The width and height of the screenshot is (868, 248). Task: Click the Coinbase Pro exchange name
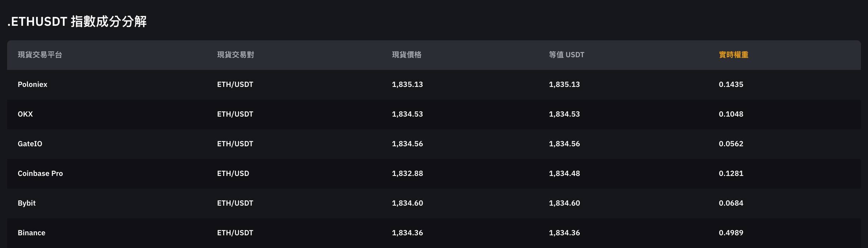tap(40, 173)
